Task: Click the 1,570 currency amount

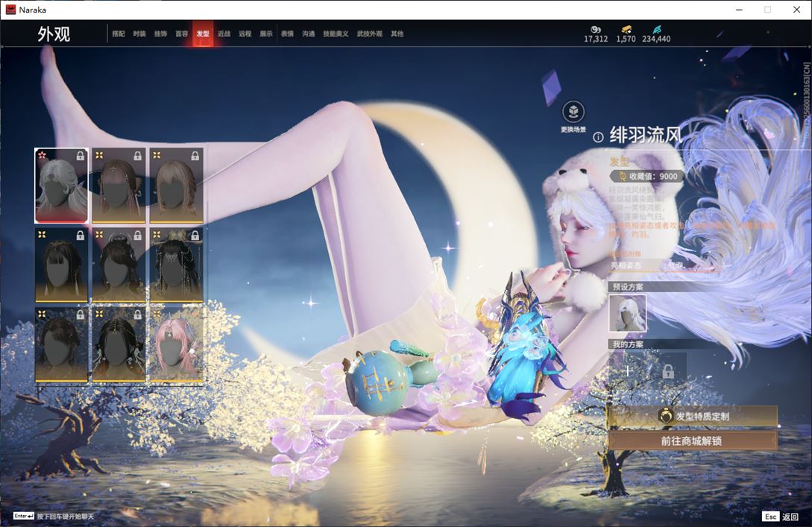Action: pos(626,39)
